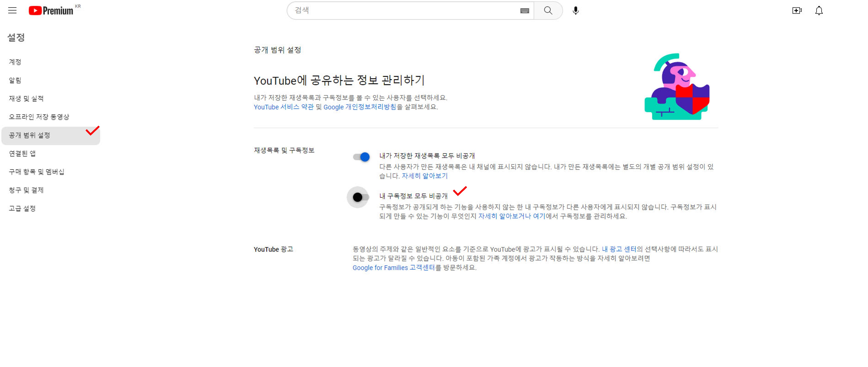Open the 계정 settings section
The image size is (868, 367).
(51, 62)
